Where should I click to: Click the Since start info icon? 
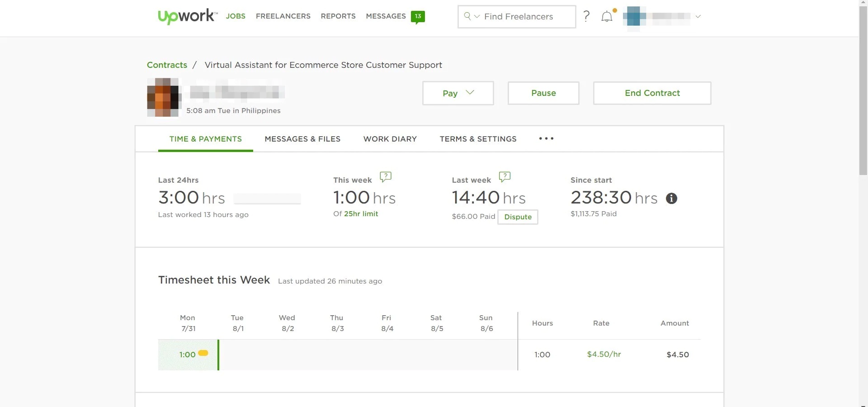coord(671,198)
